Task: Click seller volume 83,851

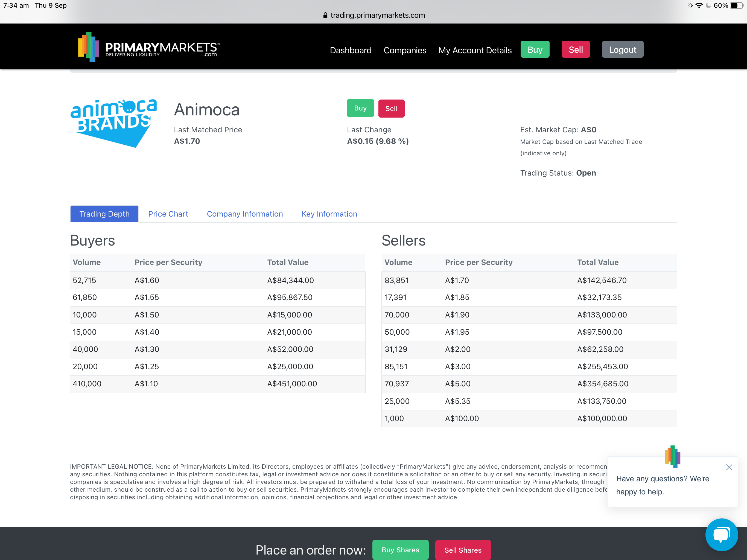Action: tap(396, 280)
